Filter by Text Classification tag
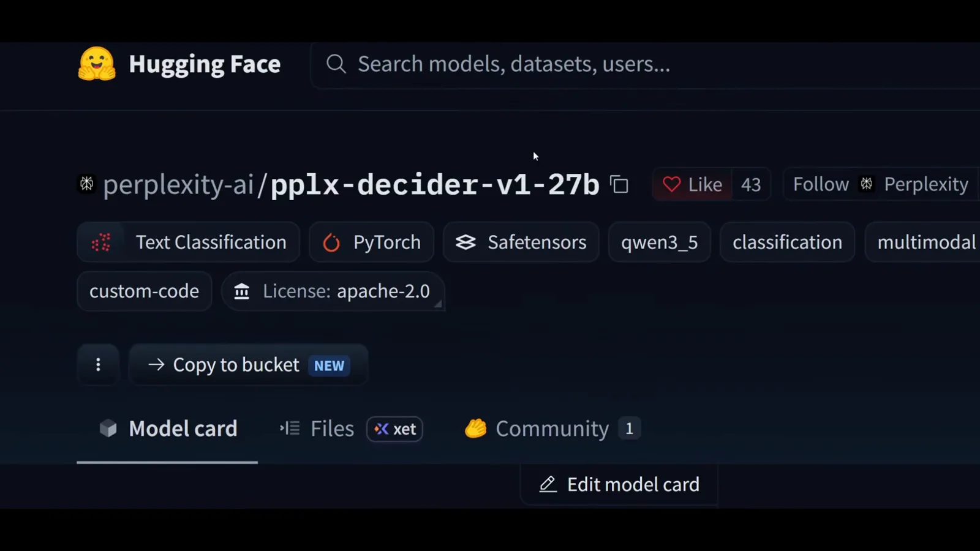 [188, 242]
